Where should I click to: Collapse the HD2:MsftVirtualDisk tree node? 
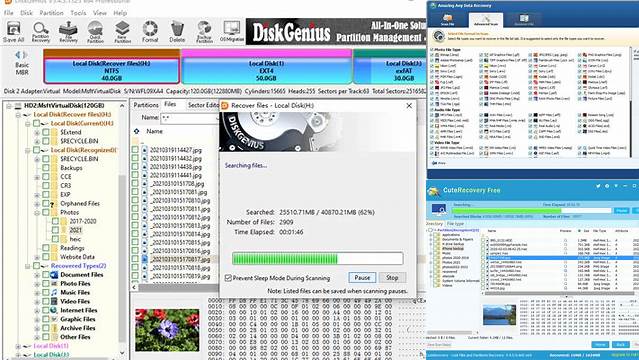9,106
